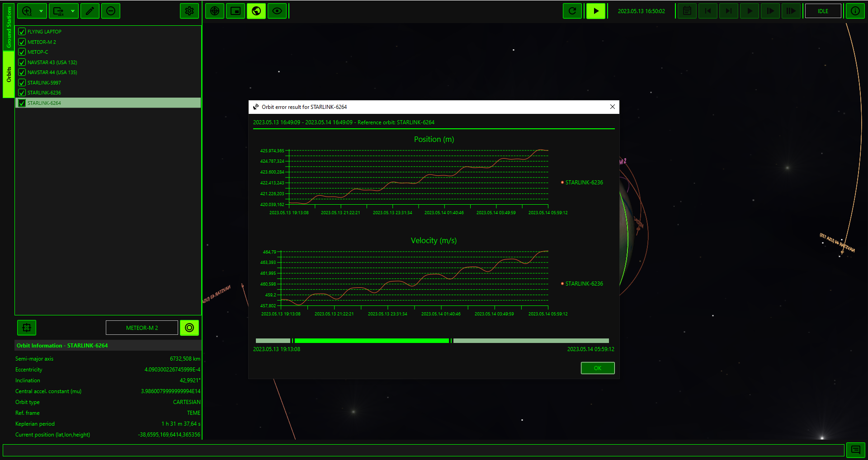Close the Orbit error result dialog
The width and height of the screenshot is (868, 460).
(613, 107)
